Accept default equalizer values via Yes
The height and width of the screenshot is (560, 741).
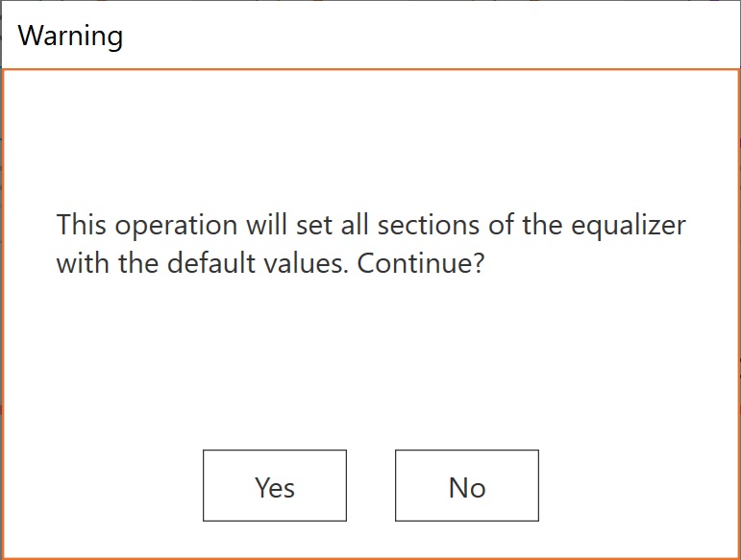(274, 486)
